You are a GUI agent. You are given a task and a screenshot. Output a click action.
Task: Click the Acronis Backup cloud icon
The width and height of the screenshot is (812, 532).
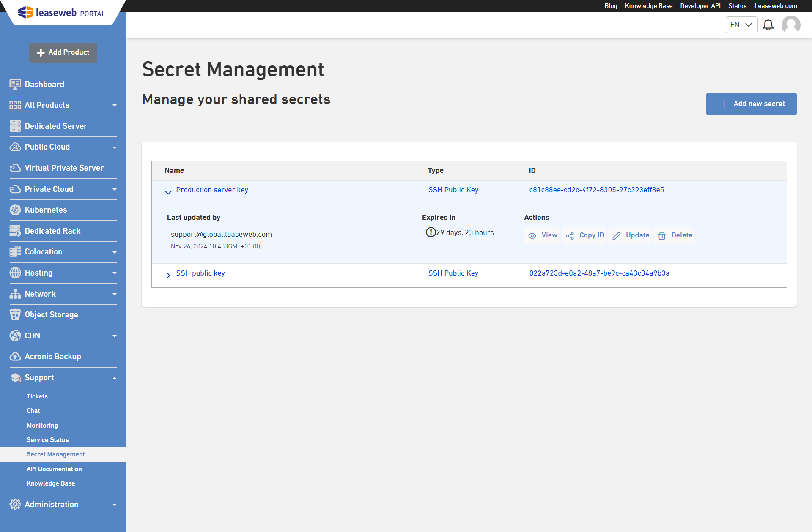click(15, 356)
